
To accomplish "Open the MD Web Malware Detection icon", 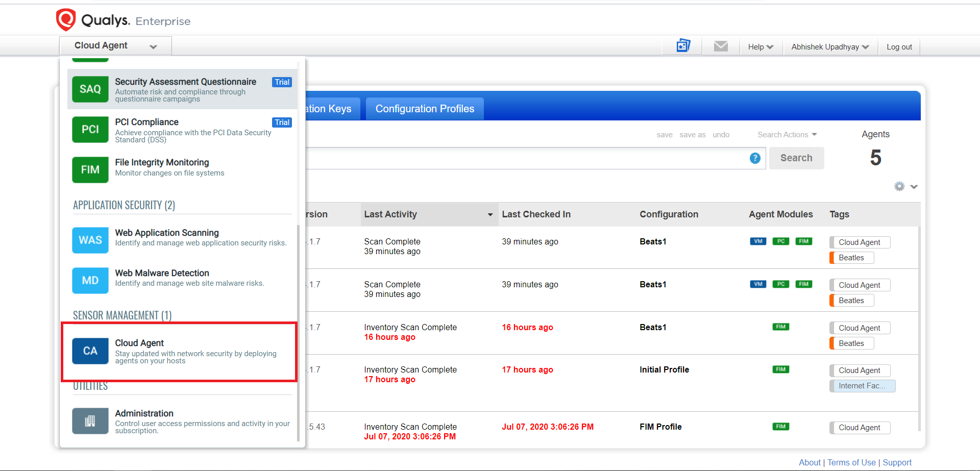I will (90, 281).
